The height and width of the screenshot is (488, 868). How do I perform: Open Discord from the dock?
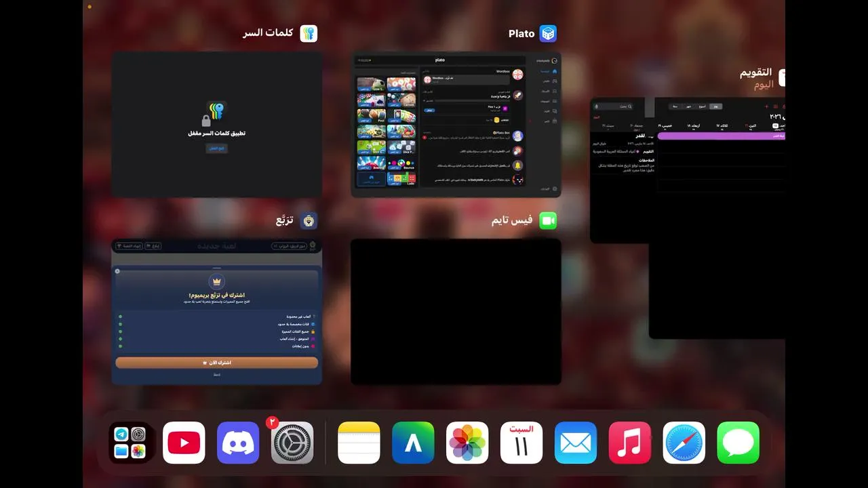(238, 443)
